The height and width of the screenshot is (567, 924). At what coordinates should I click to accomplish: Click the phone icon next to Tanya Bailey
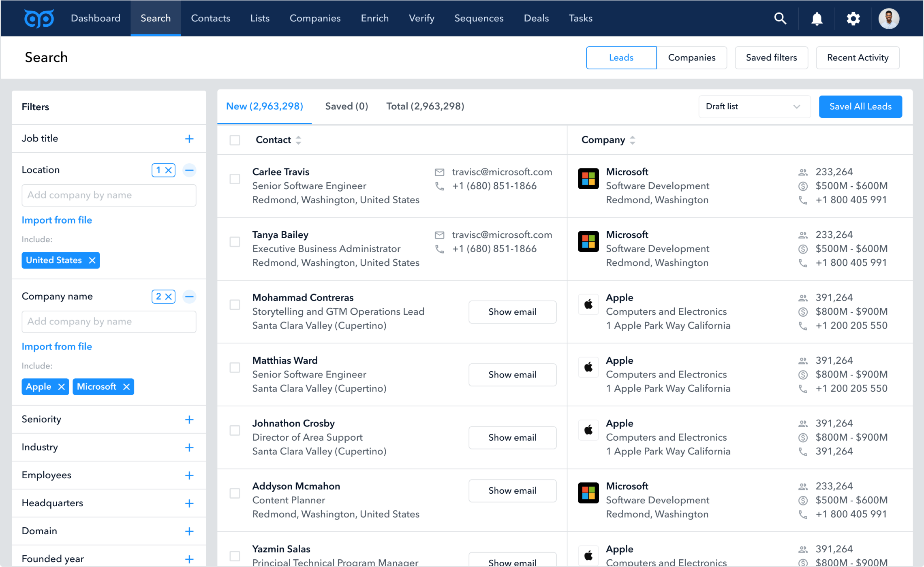(x=440, y=249)
